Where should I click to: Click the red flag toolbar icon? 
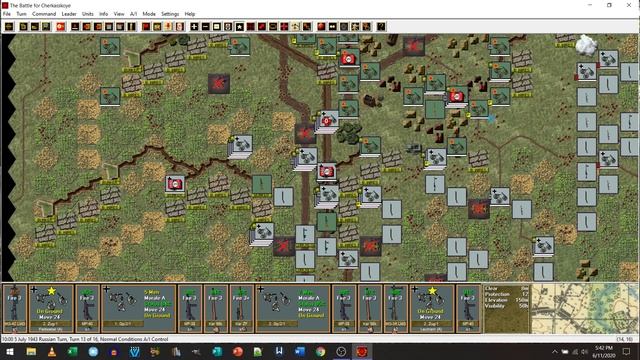pyautogui.click(x=146, y=27)
